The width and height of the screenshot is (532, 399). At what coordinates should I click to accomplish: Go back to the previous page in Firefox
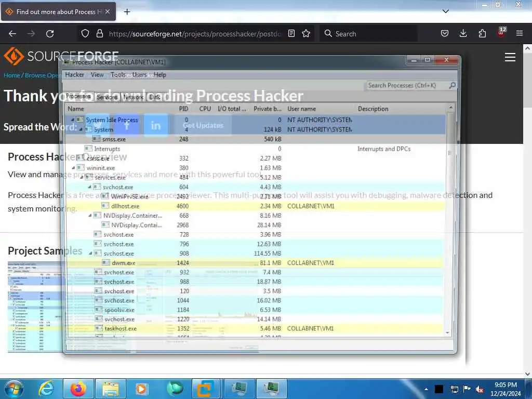pos(12,34)
